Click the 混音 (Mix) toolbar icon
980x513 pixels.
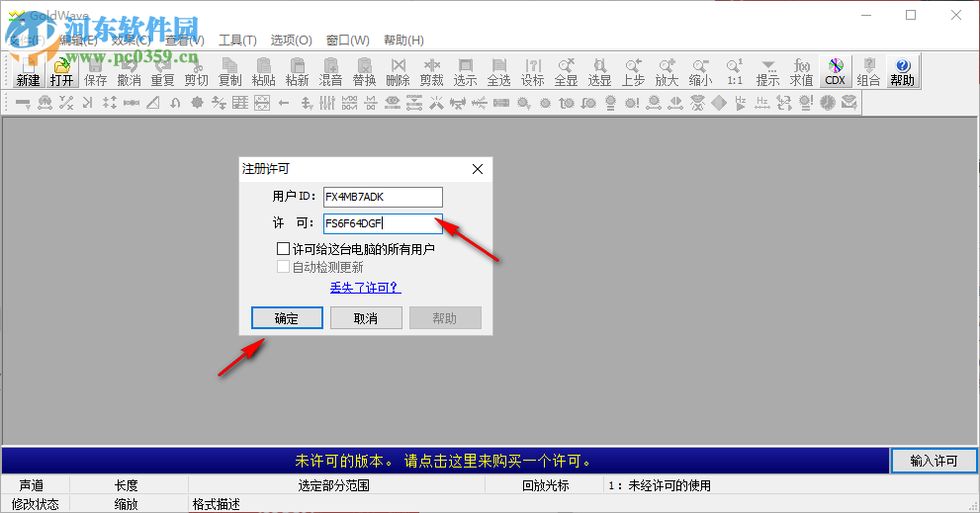[330, 71]
